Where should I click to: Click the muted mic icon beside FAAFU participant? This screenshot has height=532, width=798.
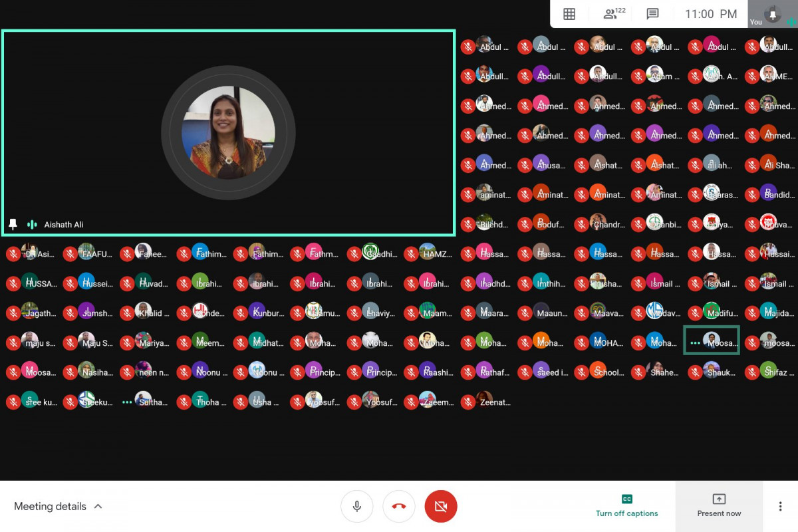pyautogui.click(x=70, y=254)
